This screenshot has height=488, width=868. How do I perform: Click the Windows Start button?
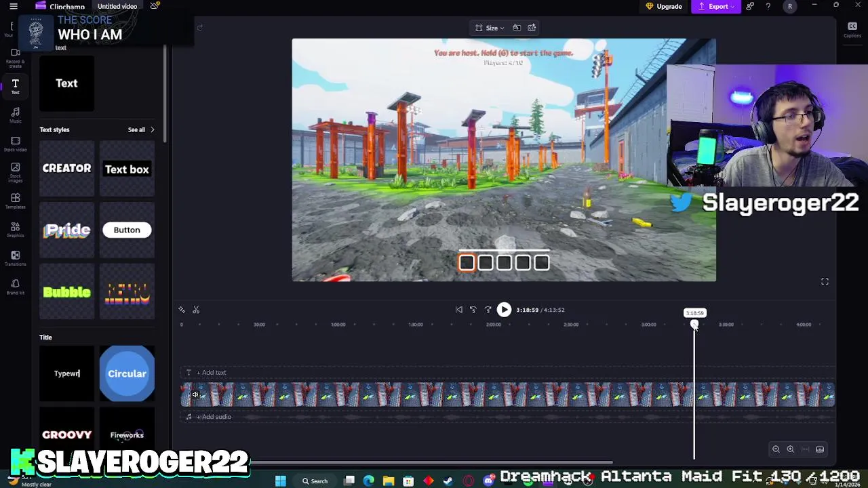coord(280,481)
